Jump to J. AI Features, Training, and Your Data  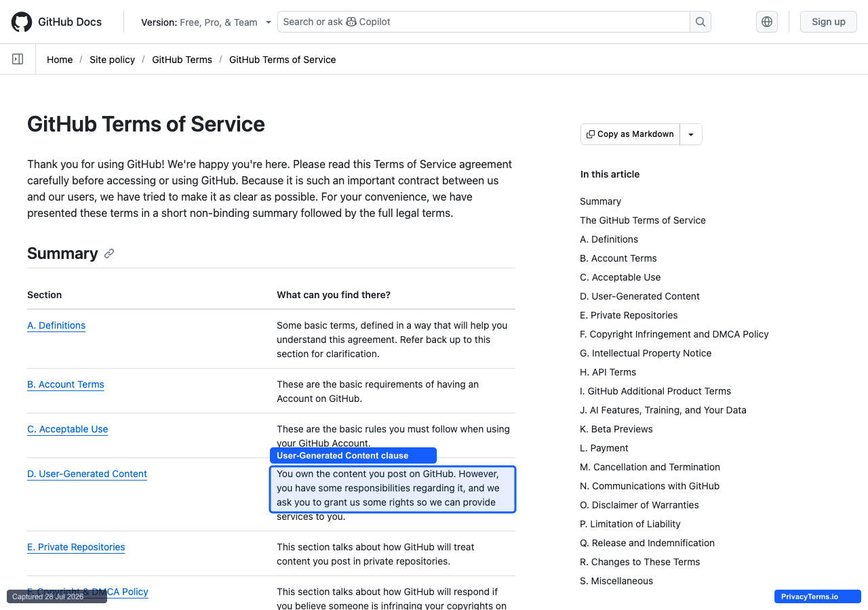[x=663, y=410]
